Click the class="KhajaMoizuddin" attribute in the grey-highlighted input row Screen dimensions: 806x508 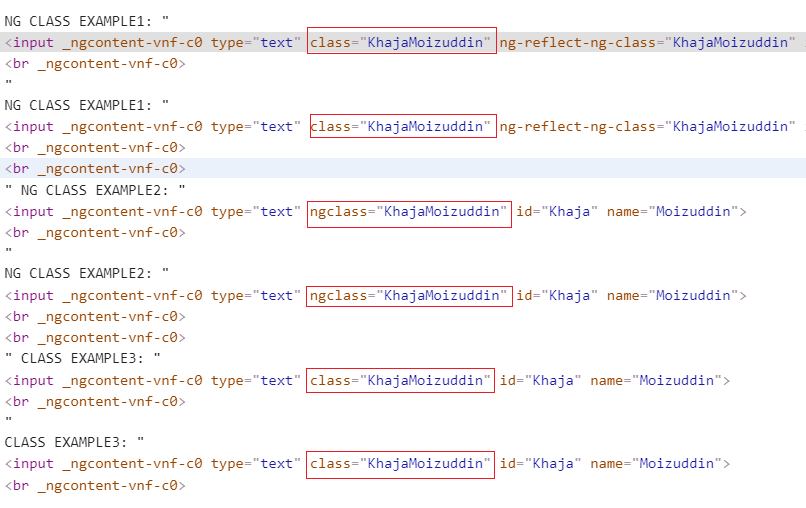[x=400, y=42]
